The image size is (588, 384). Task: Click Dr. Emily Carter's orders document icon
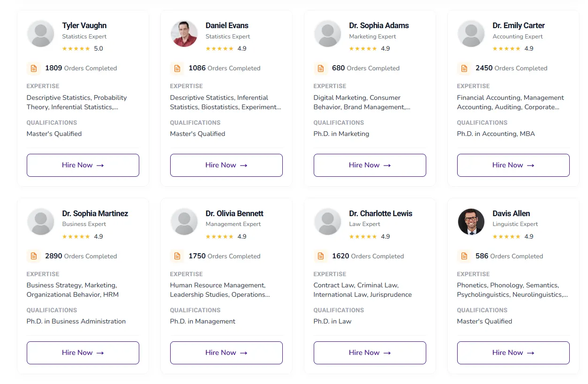(464, 68)
